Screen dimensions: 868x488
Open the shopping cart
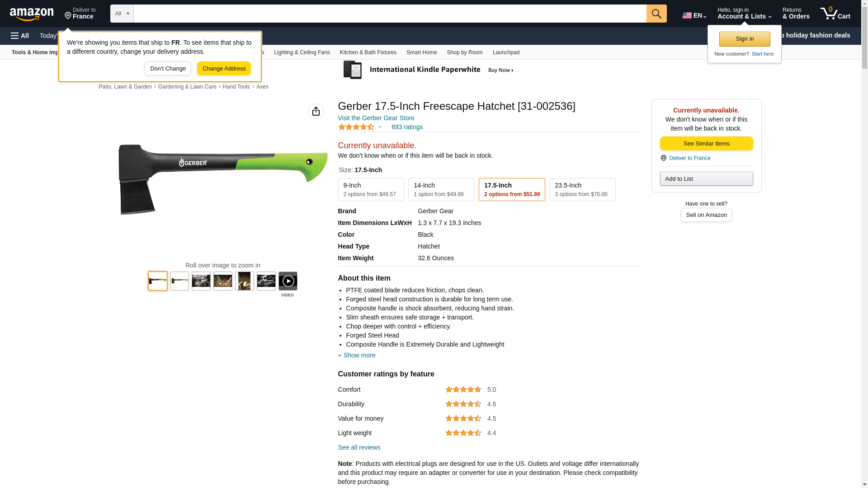tap(835, 14)
